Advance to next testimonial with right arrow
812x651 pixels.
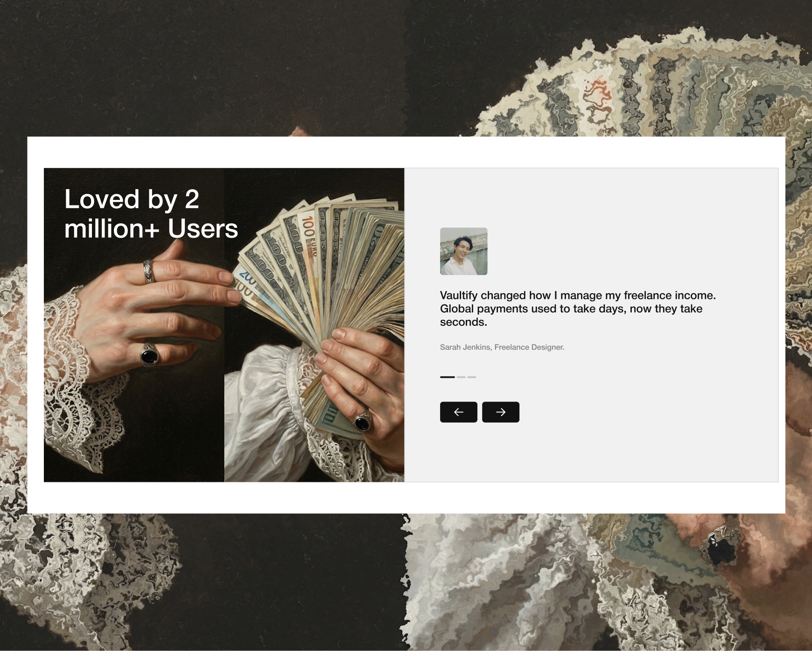(500, 412)
